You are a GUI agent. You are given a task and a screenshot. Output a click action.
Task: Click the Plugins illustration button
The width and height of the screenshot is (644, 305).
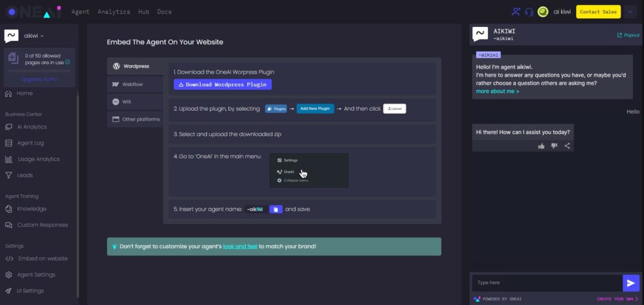276,109
